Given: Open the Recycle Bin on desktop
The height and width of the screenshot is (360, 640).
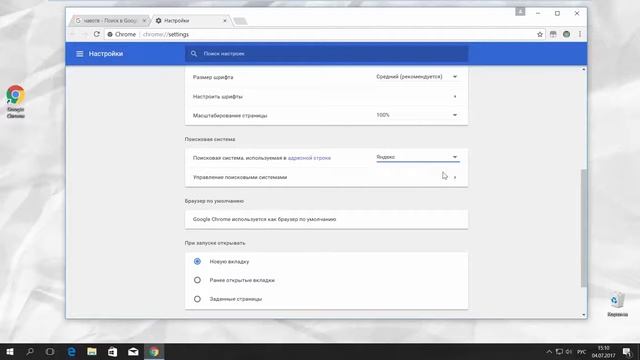Looking at the screenshot, I should tap(617, 304).
